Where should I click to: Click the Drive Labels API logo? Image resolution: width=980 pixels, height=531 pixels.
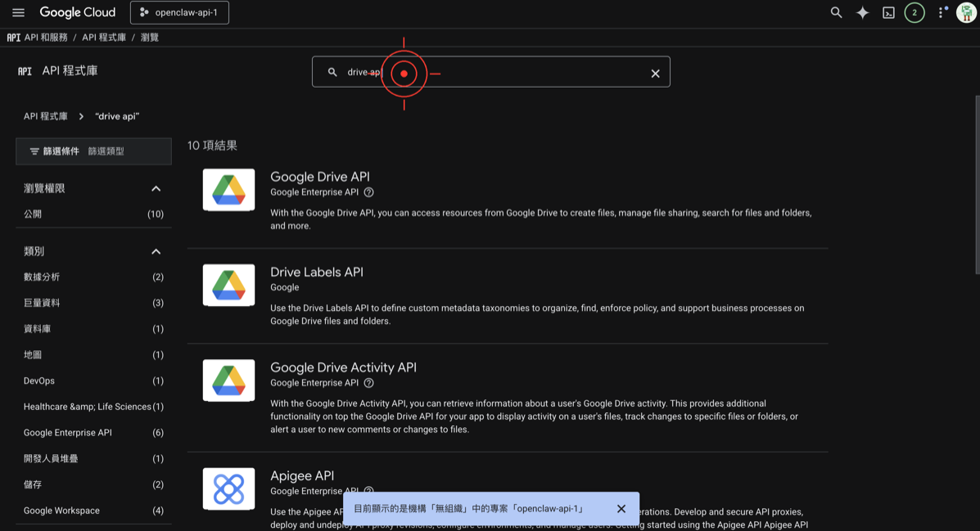pos(228,285)
